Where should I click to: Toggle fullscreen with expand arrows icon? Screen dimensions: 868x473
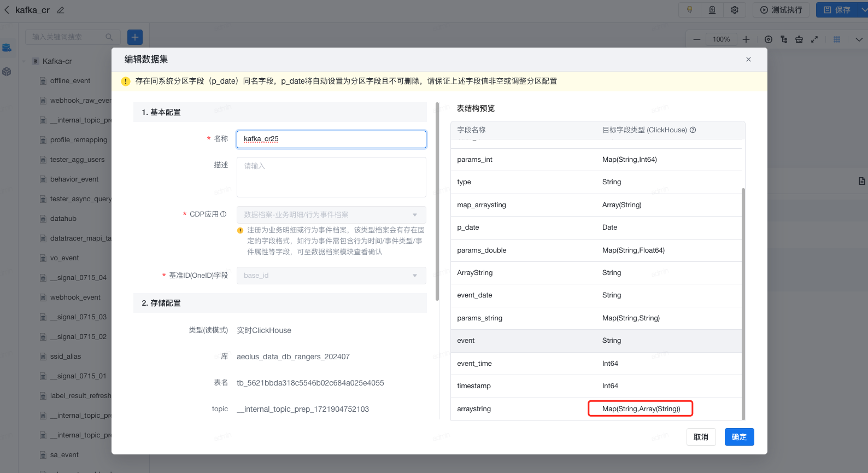[814, 39]
